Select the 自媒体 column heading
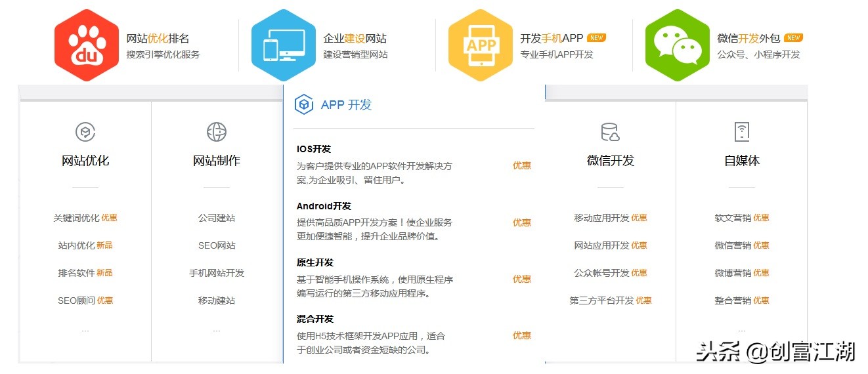The height and width of the screenshot is (374, 868). [x=742, y=161]
